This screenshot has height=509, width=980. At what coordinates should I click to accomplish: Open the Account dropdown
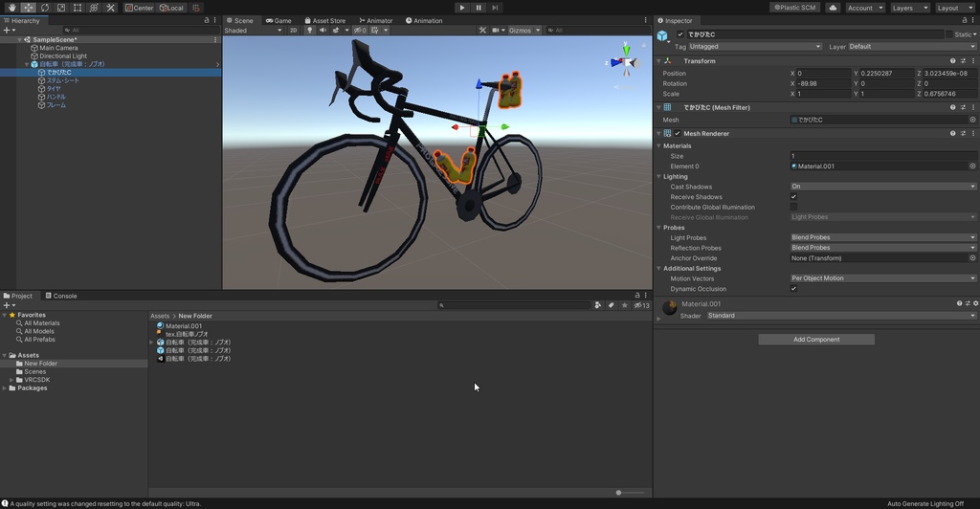pyautogui.click(x=865, y=8)
